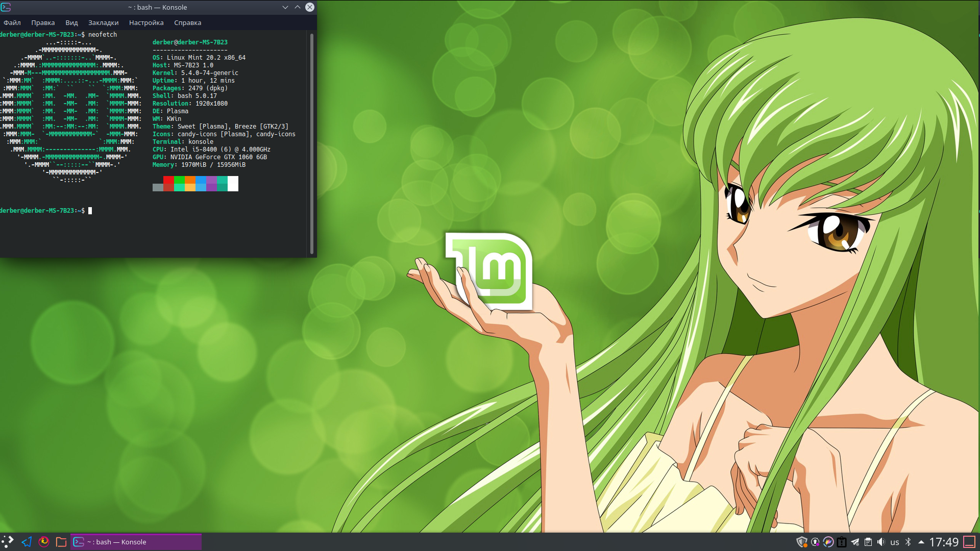Screen dimensions: 980x551
Task: Open the Справка menu in Konsole
Action: 188,22
